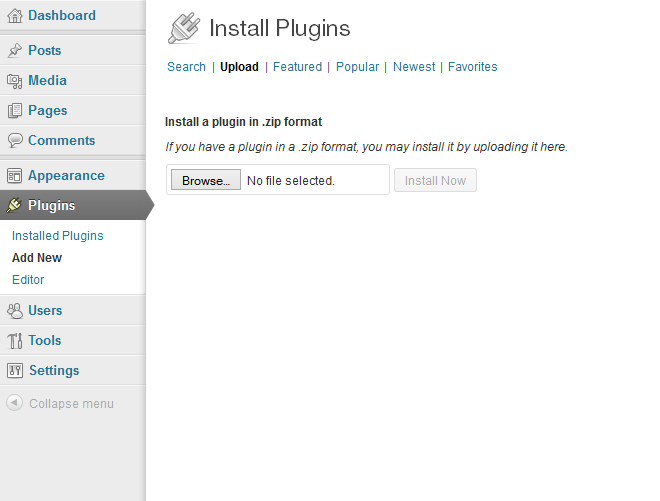Screen dimensions: 660x501
Task: Click the Settings sliders icon
Action: tap(15, 370)
